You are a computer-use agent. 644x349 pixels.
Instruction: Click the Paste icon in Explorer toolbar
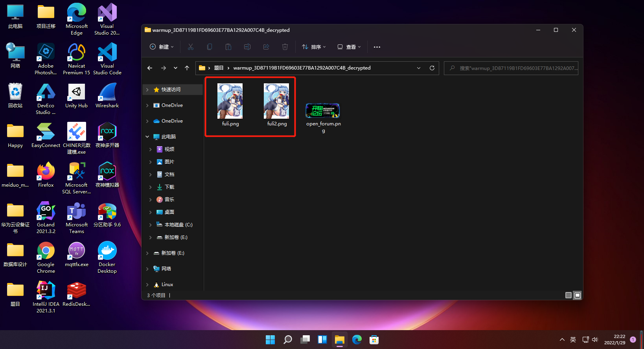(228, 47)
